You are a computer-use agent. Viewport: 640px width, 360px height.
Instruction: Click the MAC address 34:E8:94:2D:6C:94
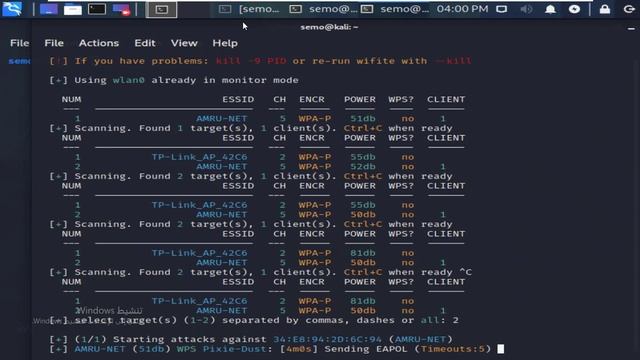point(327,339)
